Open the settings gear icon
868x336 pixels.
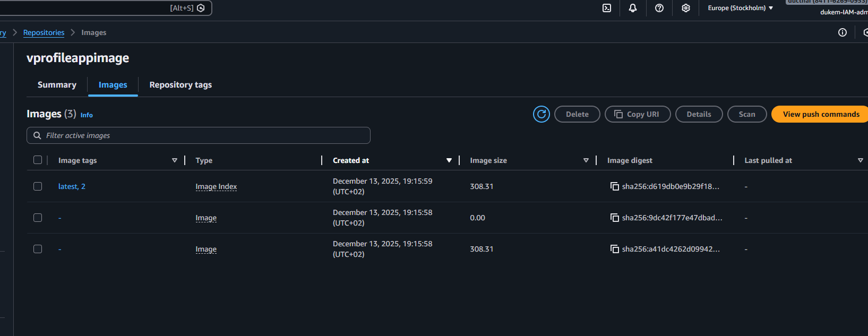686,8
